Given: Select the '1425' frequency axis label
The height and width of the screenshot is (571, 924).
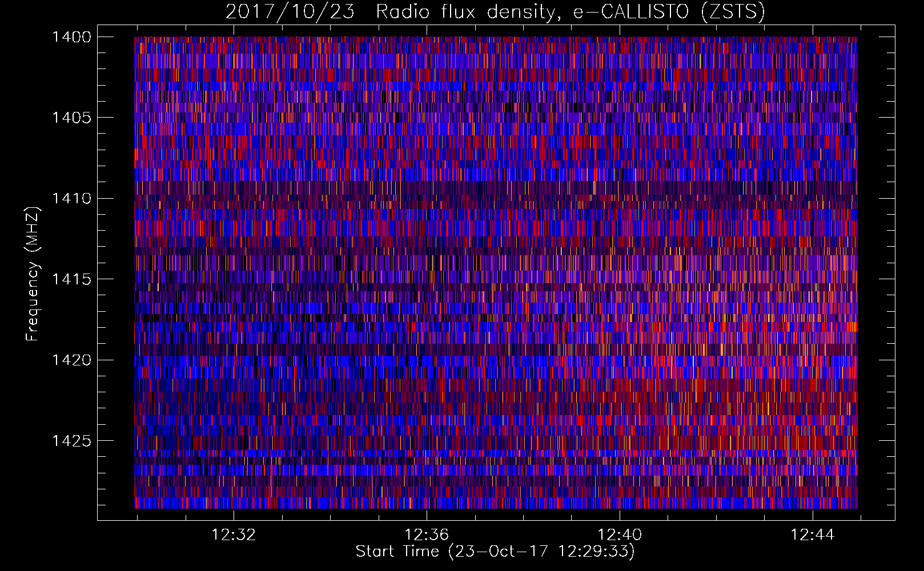Looking at the screenshot, I should (x=71, y=441).
